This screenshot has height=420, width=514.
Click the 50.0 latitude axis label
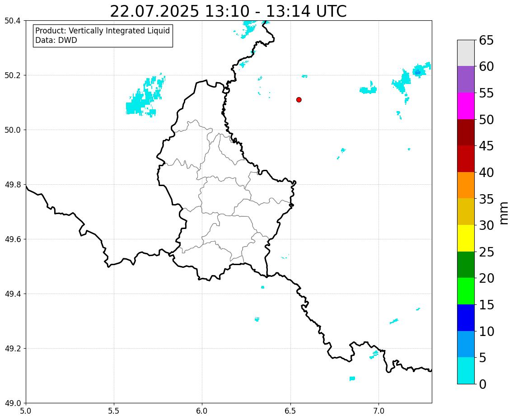(x=13, y=130)
